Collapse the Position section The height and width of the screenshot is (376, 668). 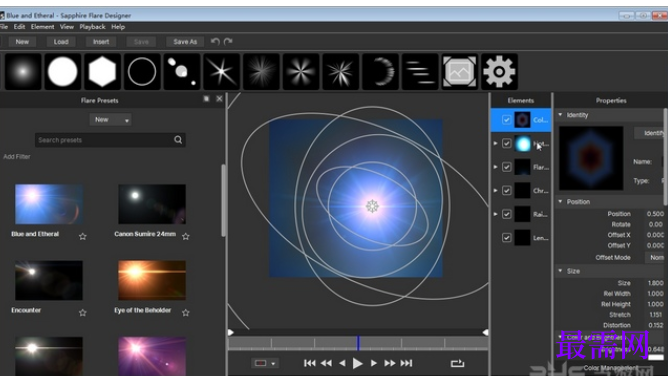[561, 201]
